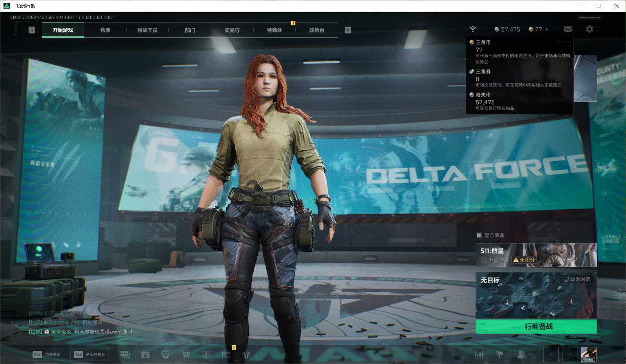Screen dimensions: 626x364
Task: Click the Wi-Fi network status icon
Action: [x=473, y=29]
